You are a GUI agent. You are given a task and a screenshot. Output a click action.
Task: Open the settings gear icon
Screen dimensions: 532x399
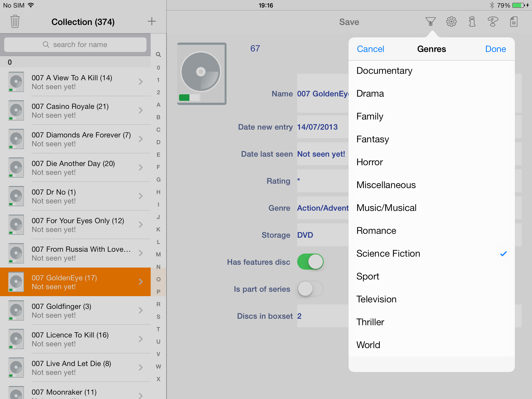tap(451, 22)
